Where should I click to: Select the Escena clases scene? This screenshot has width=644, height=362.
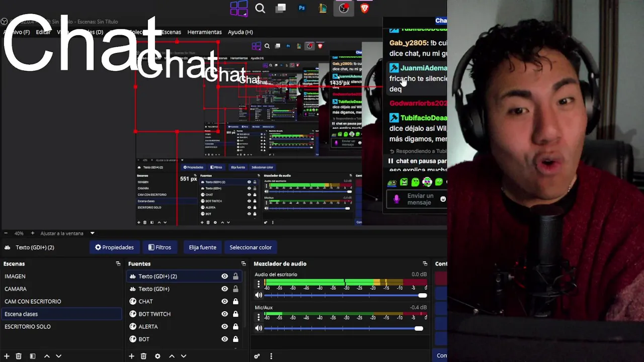click(61, 314)
